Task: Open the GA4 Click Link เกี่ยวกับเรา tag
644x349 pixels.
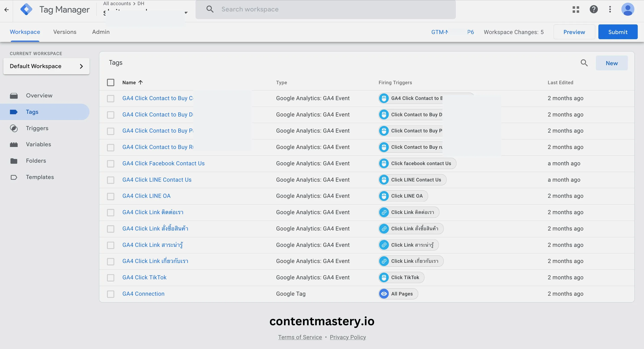Action: (155, 261)
